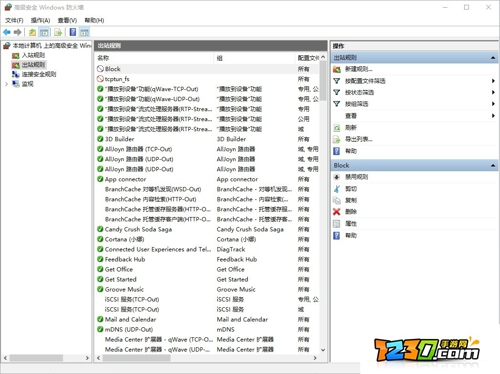Select 入站规则 (Inbound Rules) in the tree

click(x=33, y=55)
